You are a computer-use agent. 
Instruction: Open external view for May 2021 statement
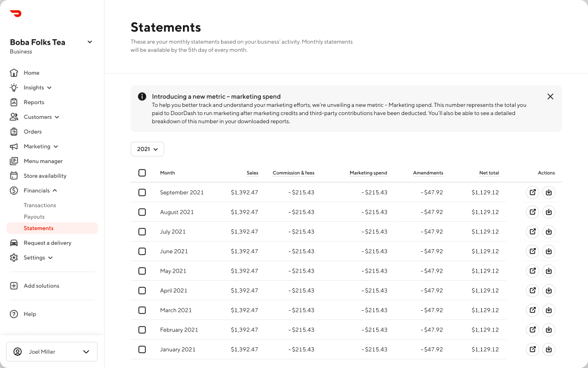tap(532, 271)
